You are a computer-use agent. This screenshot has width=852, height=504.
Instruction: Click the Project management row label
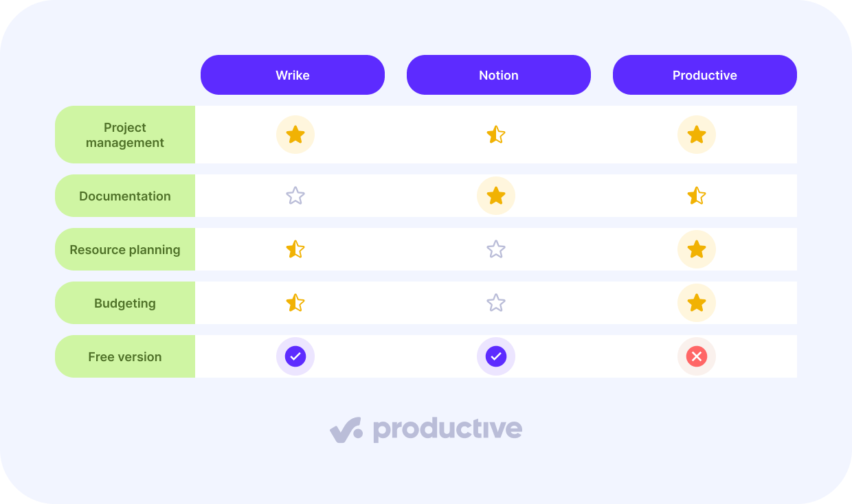(125, 135)
